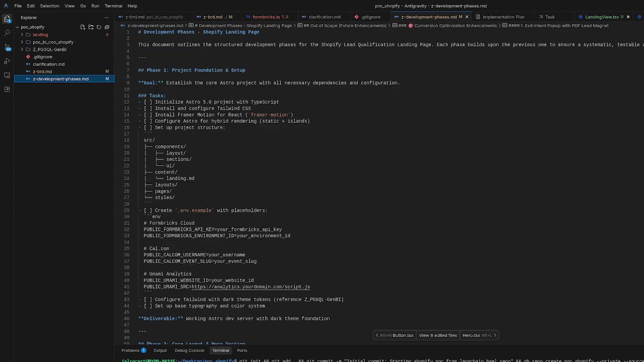Open the Output panel tab

tap(160, 350)
